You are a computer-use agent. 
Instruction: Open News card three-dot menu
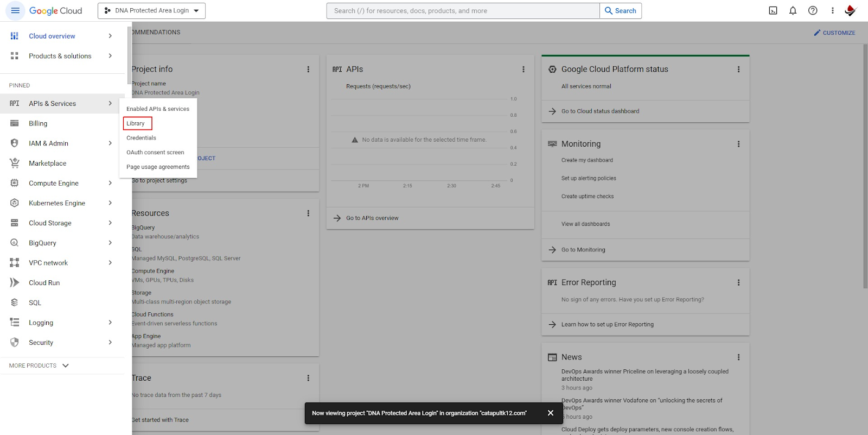738,357
